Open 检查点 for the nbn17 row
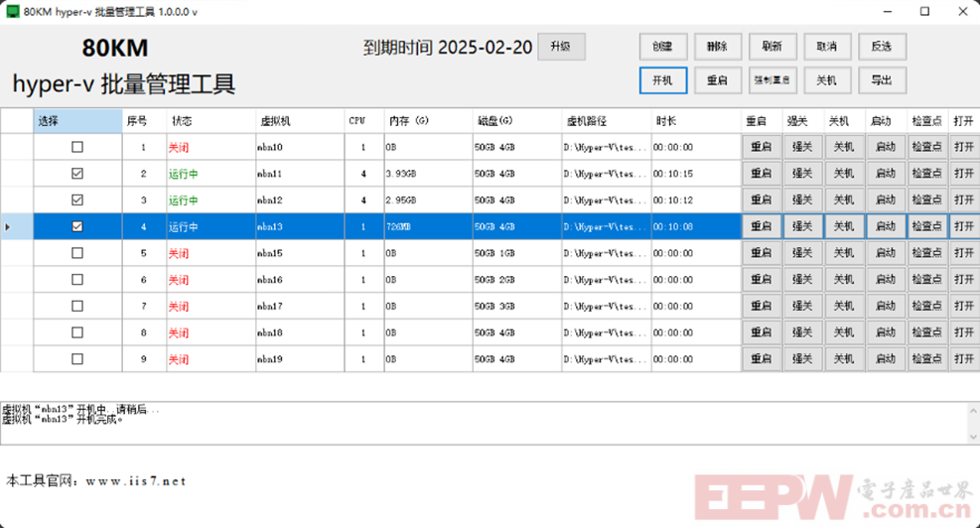This screenshot has height=528, width=980. [926, 306]
